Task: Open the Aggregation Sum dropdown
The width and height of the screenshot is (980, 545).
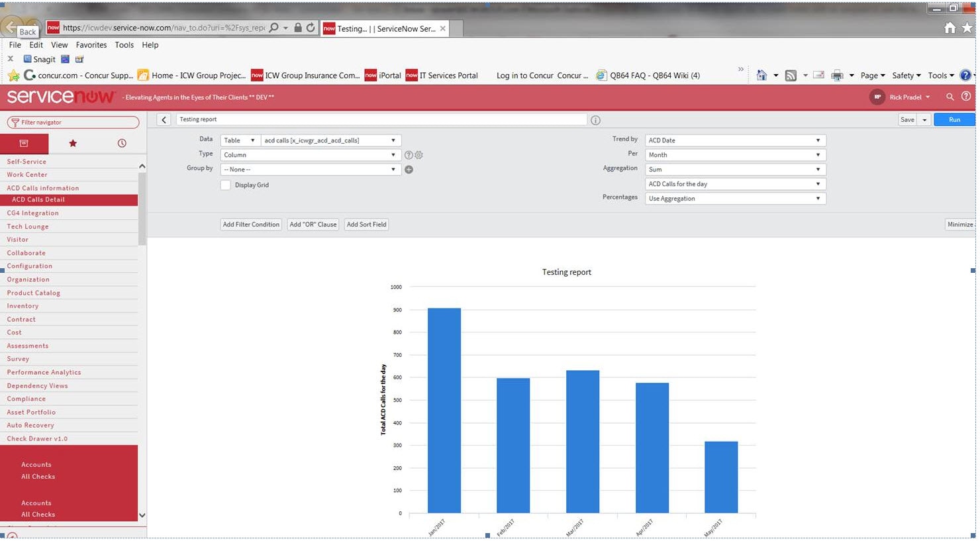Action: 735,170
